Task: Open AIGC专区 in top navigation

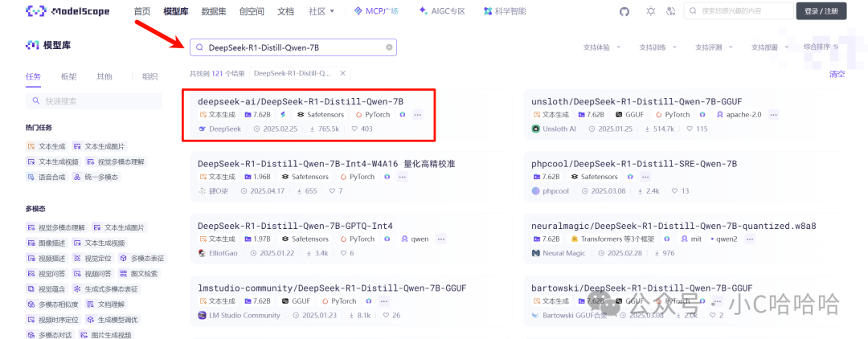Action: click(x=442, y=11)
